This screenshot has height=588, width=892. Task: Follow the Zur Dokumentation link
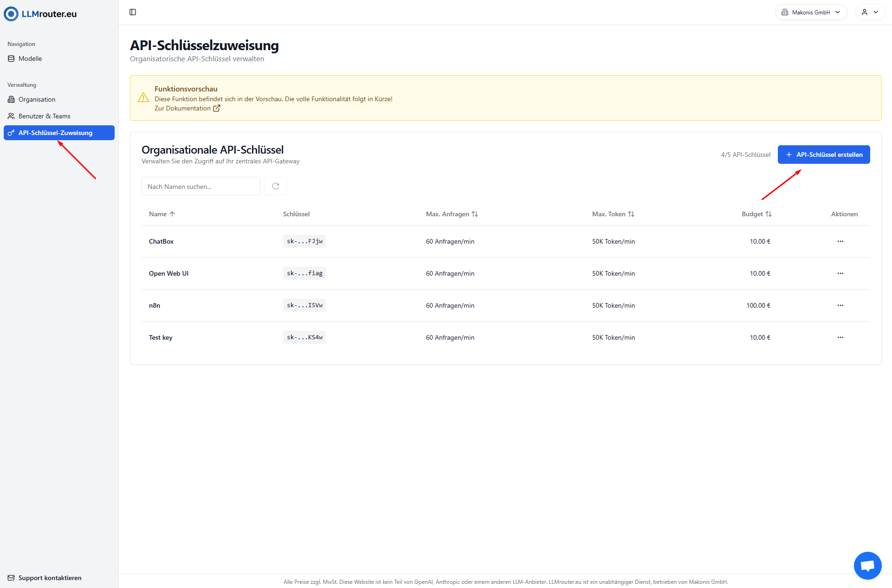(x=183, y=108)
